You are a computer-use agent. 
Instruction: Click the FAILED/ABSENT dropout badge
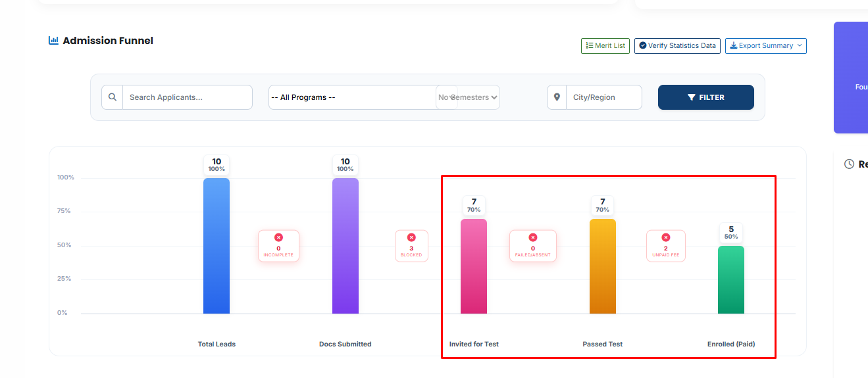point(533,246)
